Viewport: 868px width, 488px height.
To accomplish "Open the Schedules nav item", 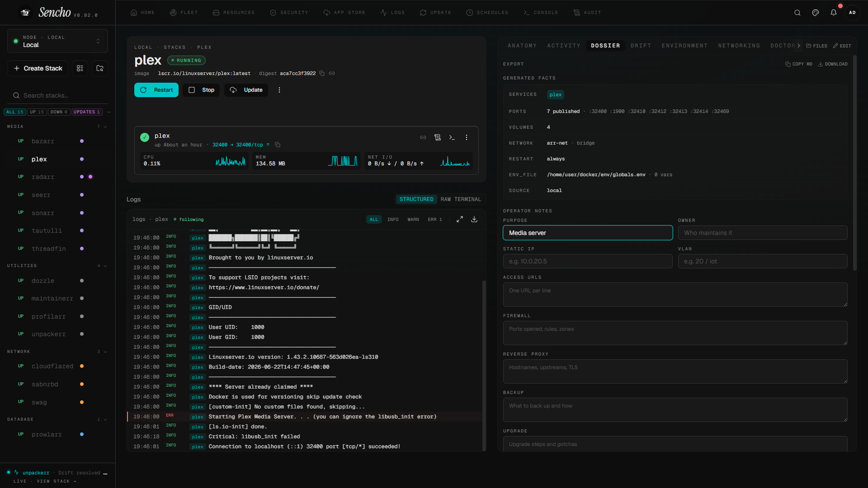I will (487, 13).
